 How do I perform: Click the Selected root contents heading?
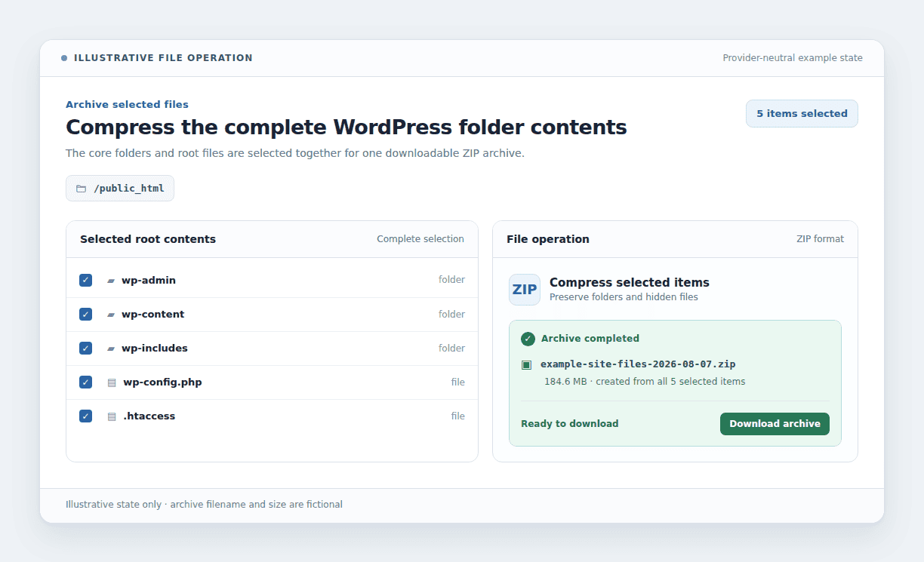(148, 239)
